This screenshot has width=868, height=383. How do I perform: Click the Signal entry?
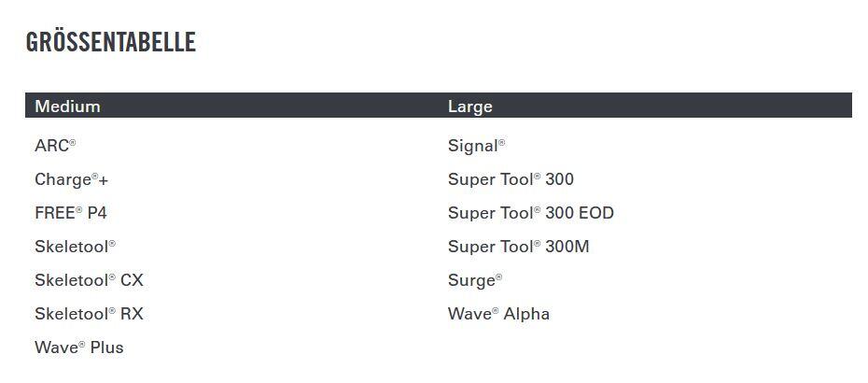[476, 147]
